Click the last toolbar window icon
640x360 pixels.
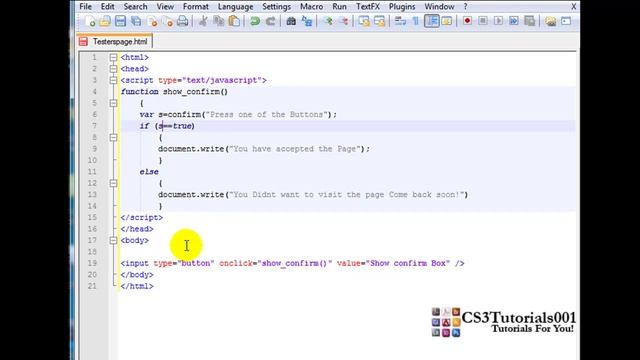click(x=566, y=21)
